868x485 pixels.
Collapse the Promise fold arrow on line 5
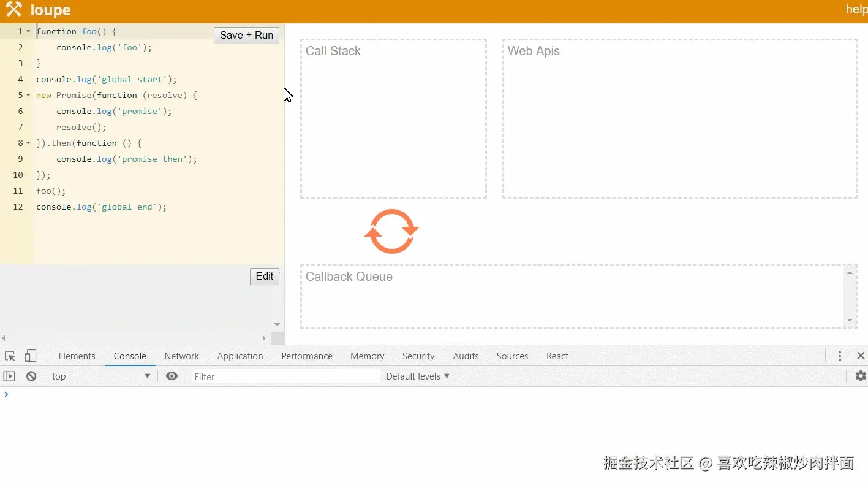tap(28, 95)
